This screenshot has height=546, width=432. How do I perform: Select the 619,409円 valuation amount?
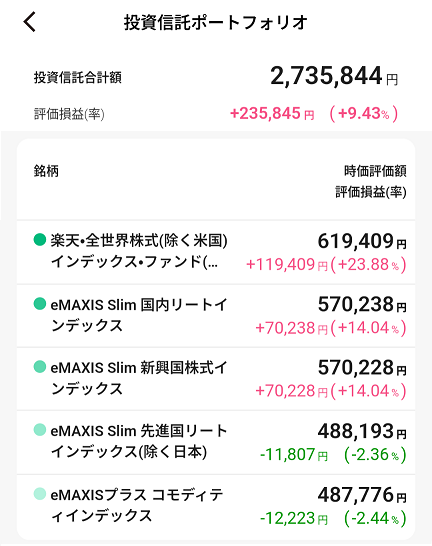(x=362, y=241)
